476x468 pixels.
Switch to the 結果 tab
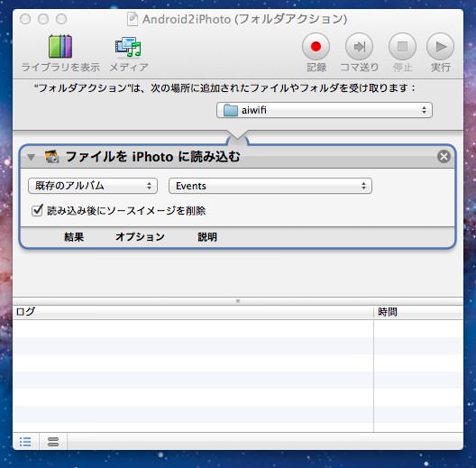click(74, 237)
